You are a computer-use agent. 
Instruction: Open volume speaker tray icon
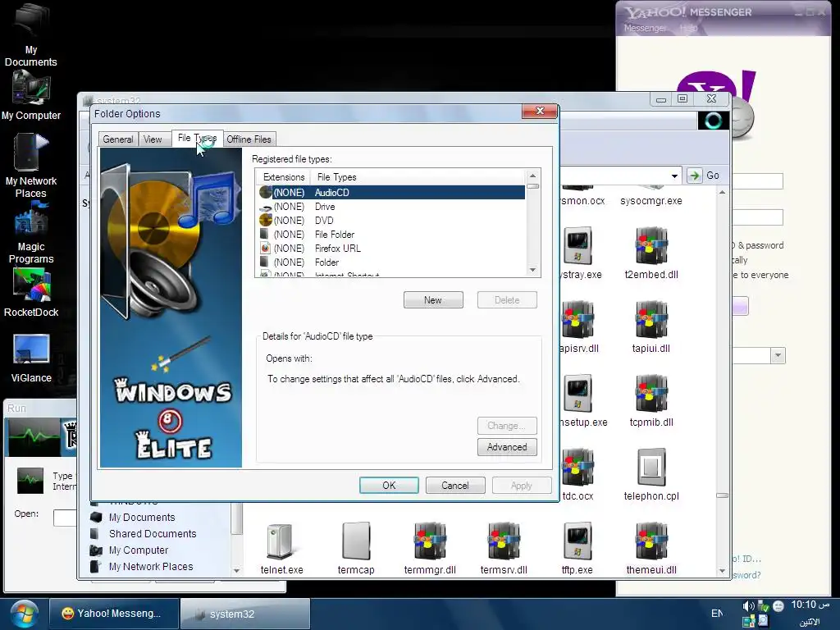pos(748,606)
